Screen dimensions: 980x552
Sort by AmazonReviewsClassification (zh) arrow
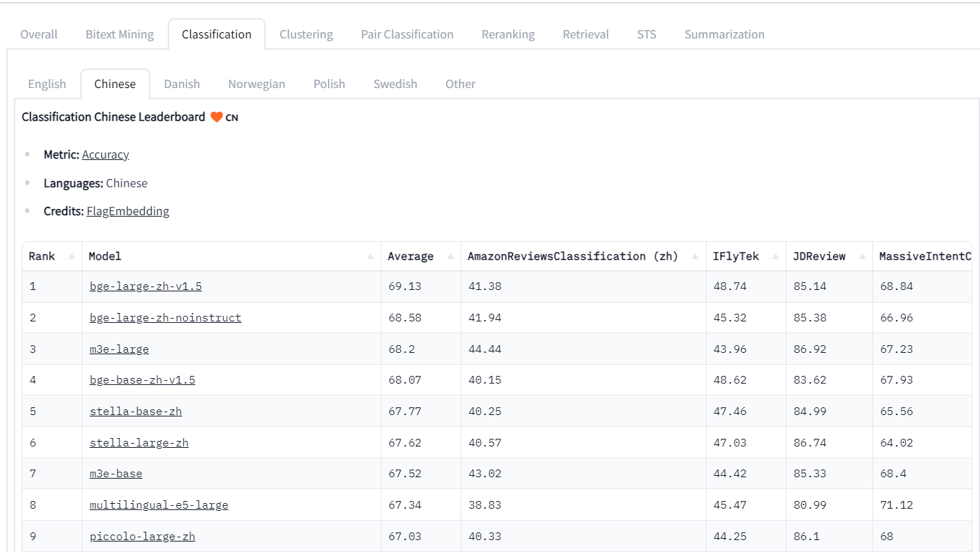click(x=696, y=256)
